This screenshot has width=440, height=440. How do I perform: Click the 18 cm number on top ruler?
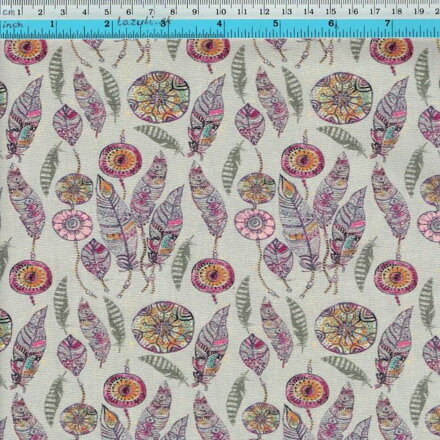tap(397, 12)
